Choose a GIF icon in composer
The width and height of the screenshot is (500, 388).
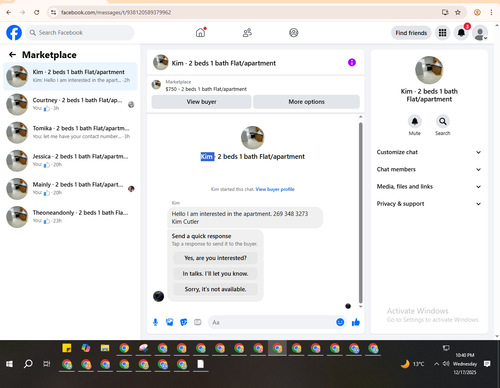(198, 322)
